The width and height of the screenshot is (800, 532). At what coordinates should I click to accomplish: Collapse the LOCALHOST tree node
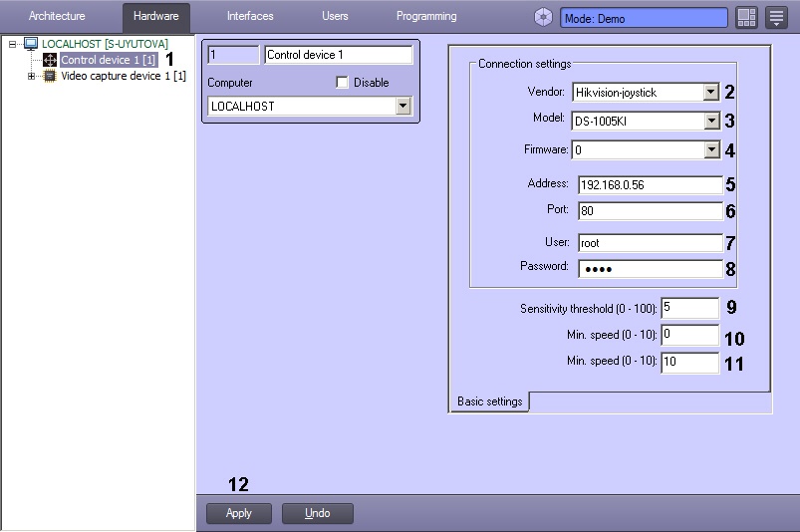pos(12,44)
